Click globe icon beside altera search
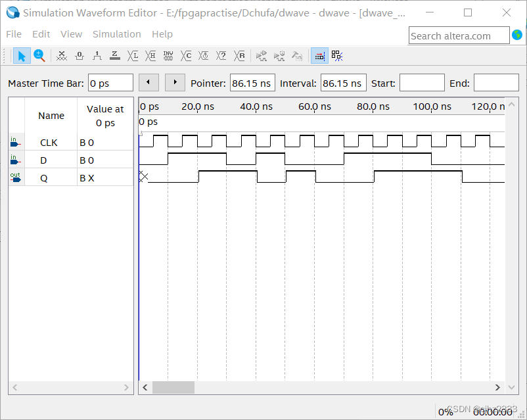Image resolution: width=527 pixels, height=420 pixels. [x=517, y=35]
